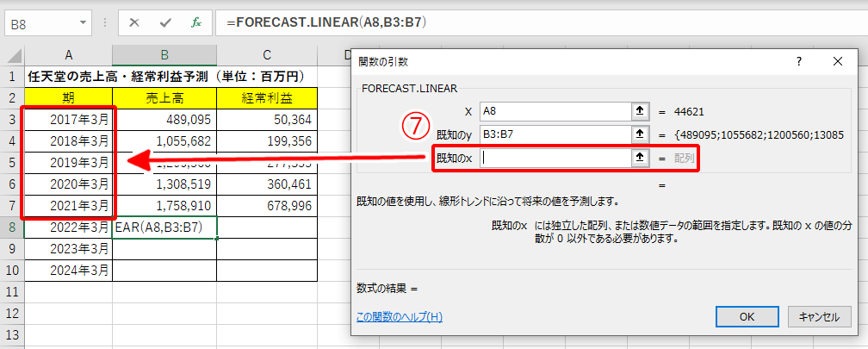Viewport: 868px width, 349px height.
Task: Select cell with value 50,364
Action: 267,119
